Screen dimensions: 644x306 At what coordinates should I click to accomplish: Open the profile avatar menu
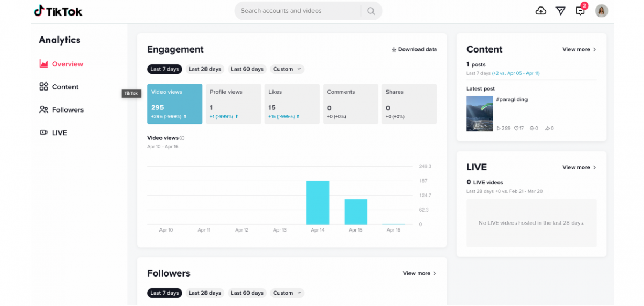pyautogui.click(x=602, y=11)
